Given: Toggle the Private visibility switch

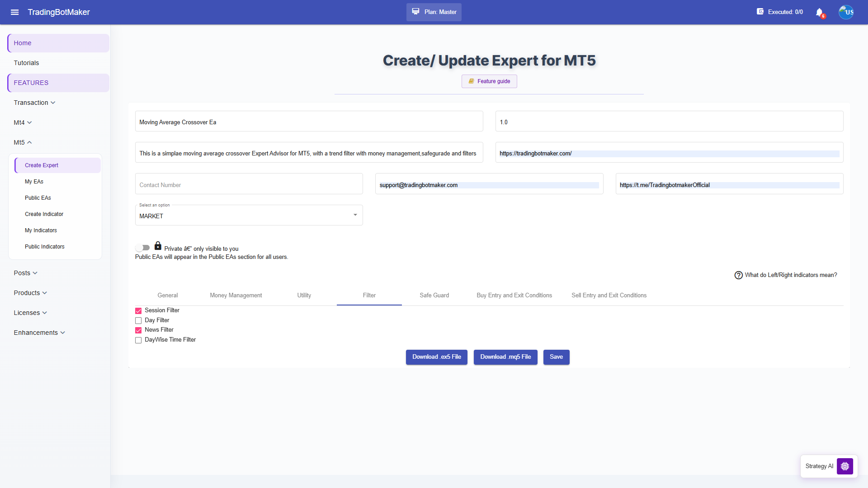Looking at the screenshot, I should pos(142,248).
